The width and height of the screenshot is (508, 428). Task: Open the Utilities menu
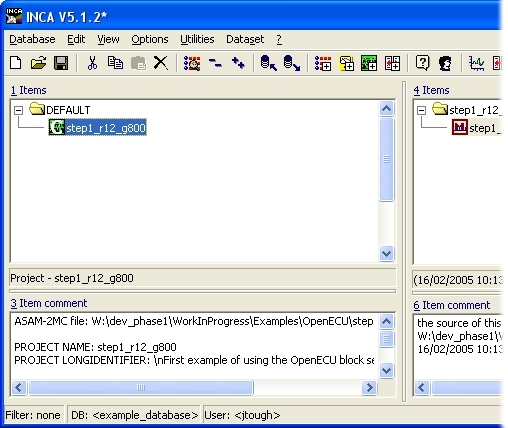pos(197,39)
